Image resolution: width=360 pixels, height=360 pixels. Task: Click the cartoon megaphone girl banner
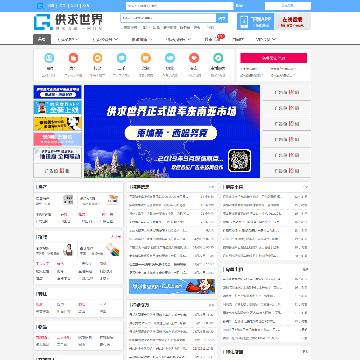click(172, 286)
